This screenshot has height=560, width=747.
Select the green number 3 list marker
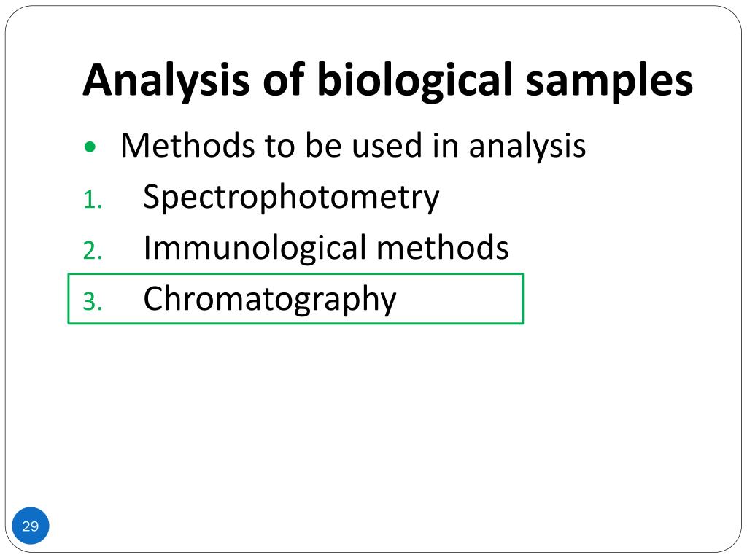click(x=93, y=301)
